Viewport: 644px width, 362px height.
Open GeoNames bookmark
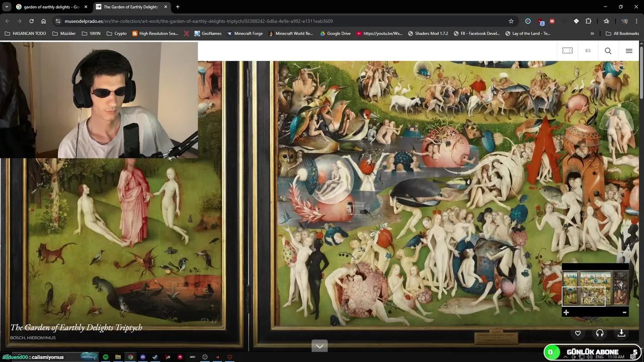pos(208,34)
